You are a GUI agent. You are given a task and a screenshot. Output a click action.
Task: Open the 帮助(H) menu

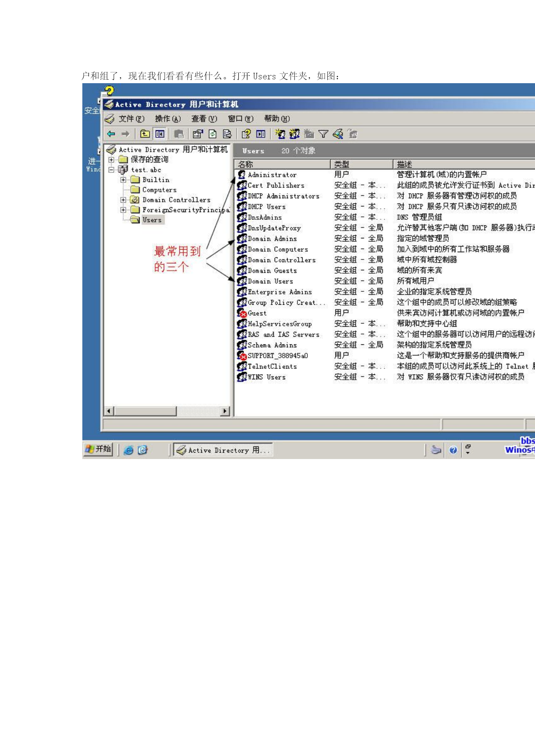click(x=277, y=119)
